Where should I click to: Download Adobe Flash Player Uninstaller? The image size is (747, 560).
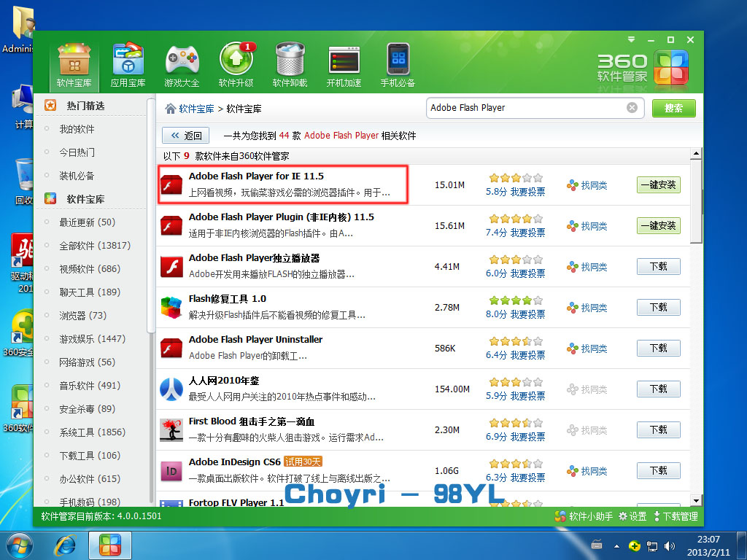[x=658, y=349]
